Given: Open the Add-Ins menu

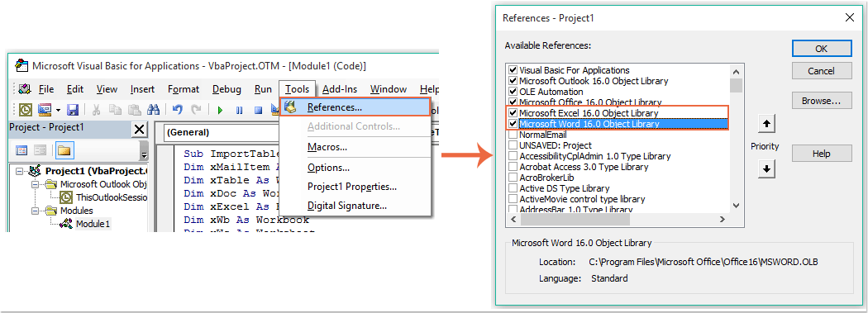Looking at the screenshot, I should coord(341,89).
